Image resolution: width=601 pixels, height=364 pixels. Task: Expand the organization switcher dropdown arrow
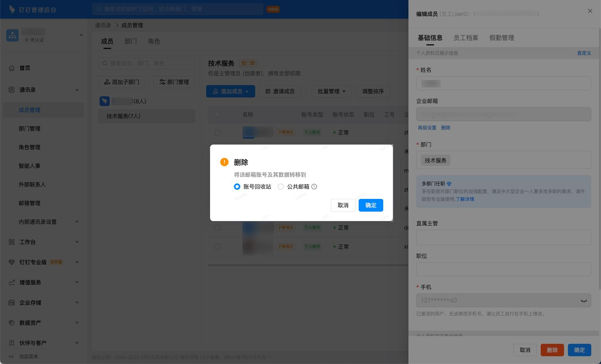point(81,35)
